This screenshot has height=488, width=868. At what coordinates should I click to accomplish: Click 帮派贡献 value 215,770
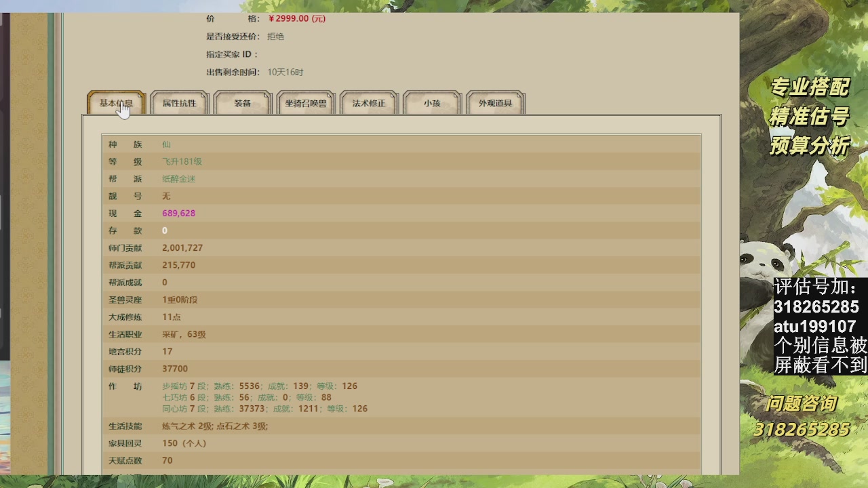click(179, 265)
